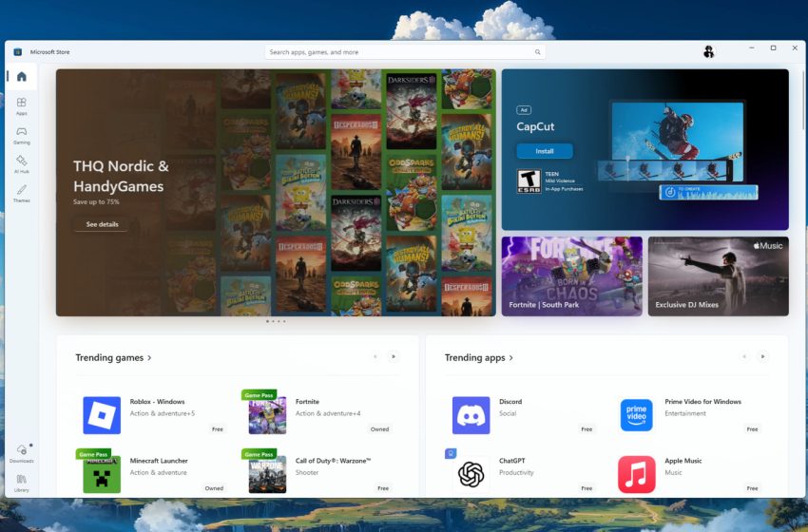Open the Discord app icon
808x532 pixels.
click(471, 415)
